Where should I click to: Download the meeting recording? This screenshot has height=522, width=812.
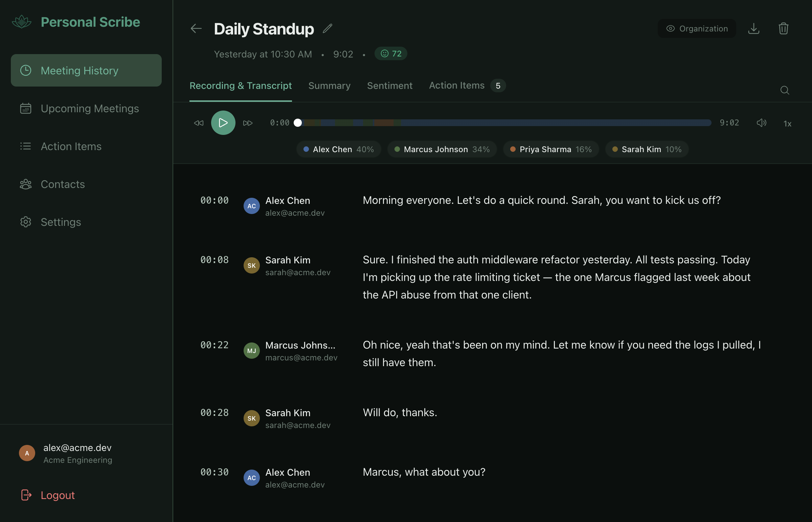(753, 28)
